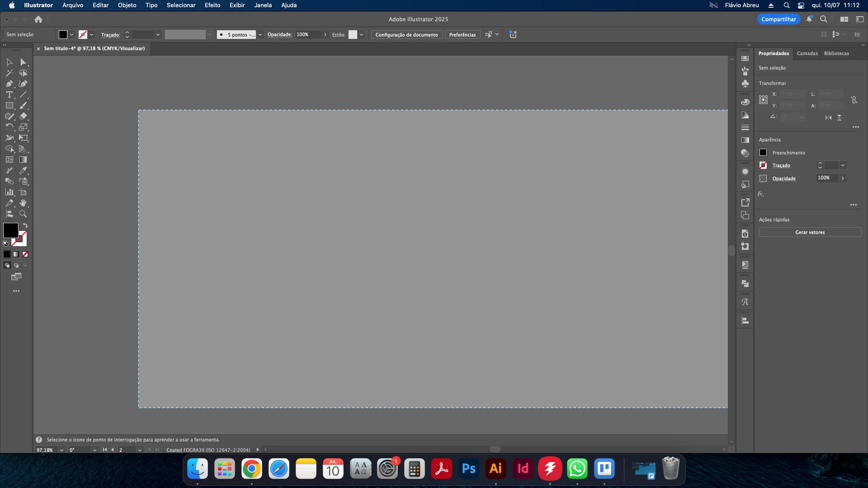Select the Type tool
868x488 pixels.
[x=9, y=95]
